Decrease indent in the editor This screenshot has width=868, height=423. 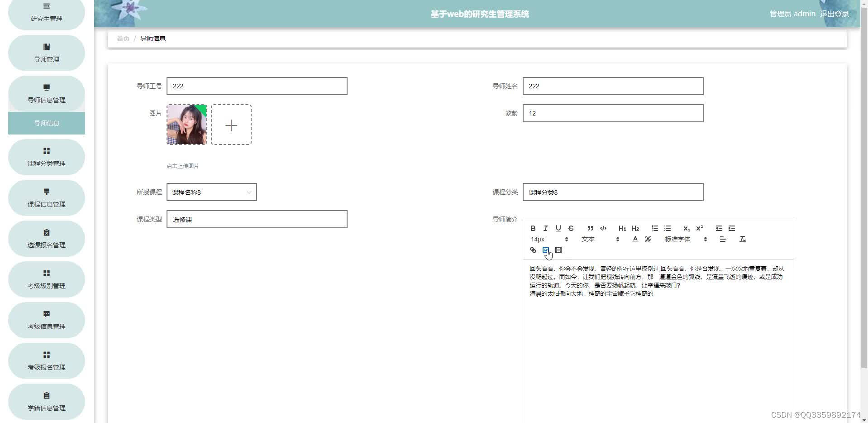coord(719,228)
